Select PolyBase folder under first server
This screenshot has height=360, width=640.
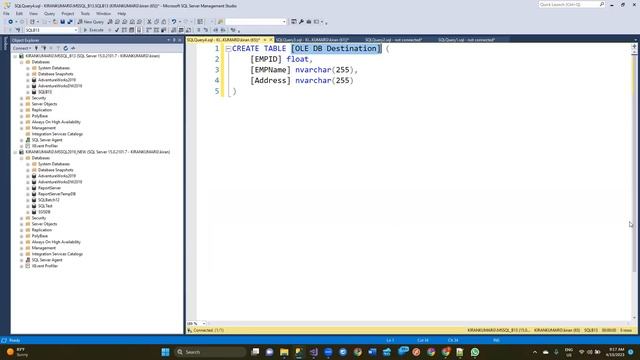(x=40, y=116)
